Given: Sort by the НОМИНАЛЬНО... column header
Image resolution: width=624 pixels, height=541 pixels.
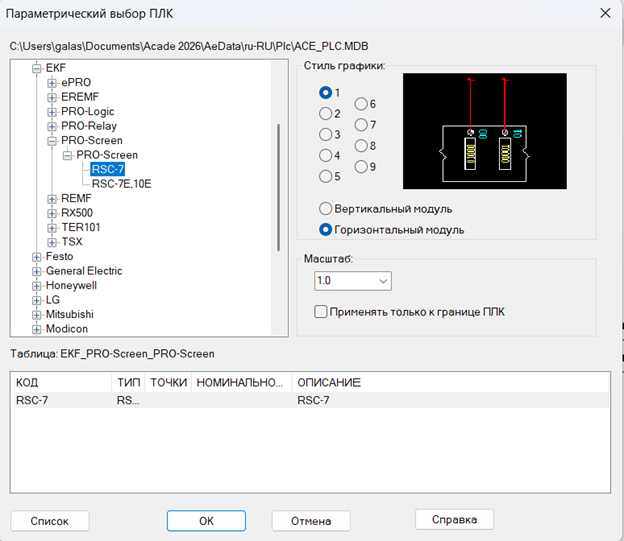Looking at the screenshot, I should click(242, 383).
